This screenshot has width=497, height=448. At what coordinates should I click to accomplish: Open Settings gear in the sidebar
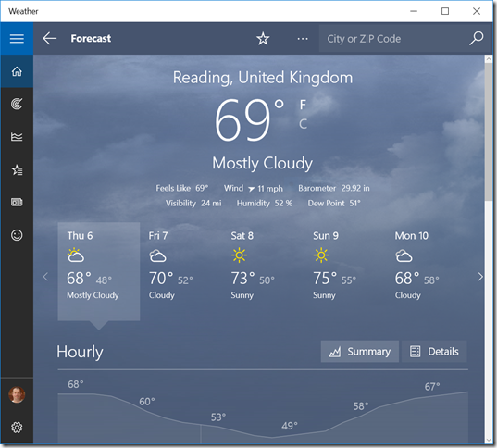click(17, 428)
